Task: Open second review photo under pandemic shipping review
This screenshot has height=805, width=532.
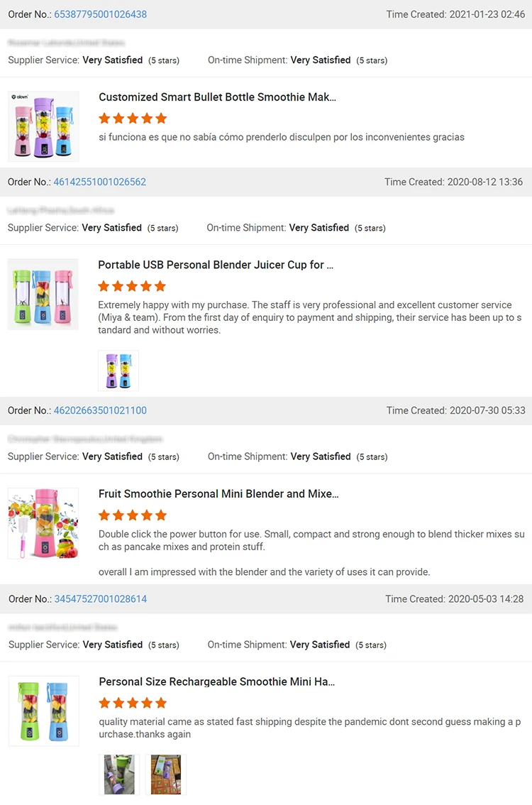Action: (165, 774)
